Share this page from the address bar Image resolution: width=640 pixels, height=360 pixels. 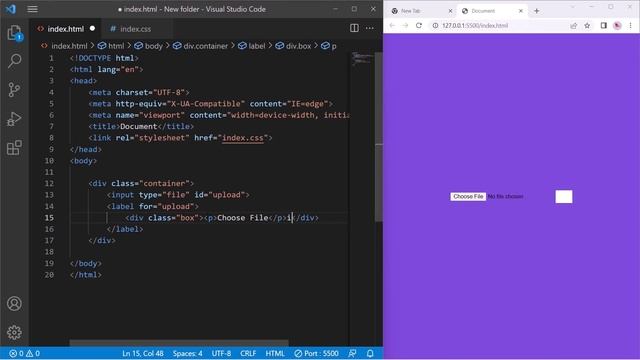click(574, 25)
